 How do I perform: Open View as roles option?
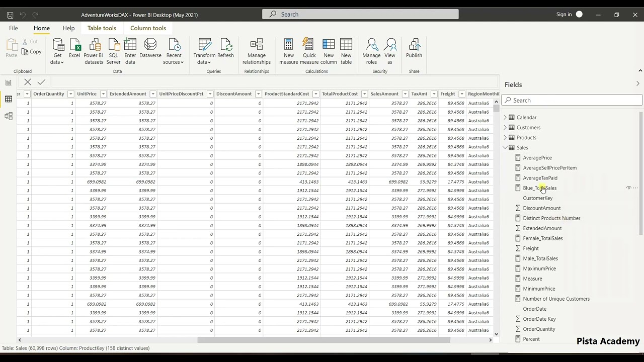coord(390,52)
